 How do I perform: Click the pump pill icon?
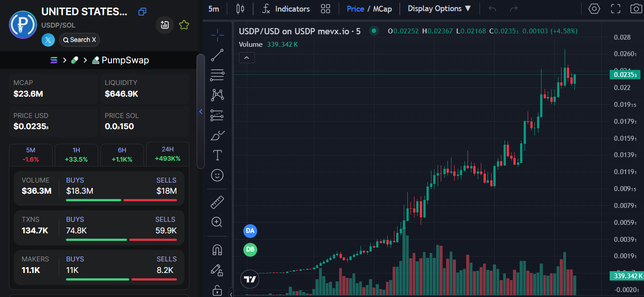(74, 60)
